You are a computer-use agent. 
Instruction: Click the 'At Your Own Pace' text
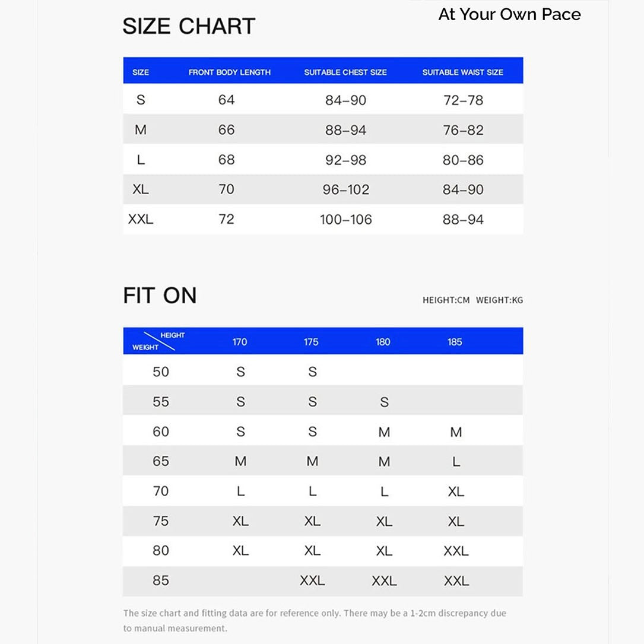coord(509,15)
